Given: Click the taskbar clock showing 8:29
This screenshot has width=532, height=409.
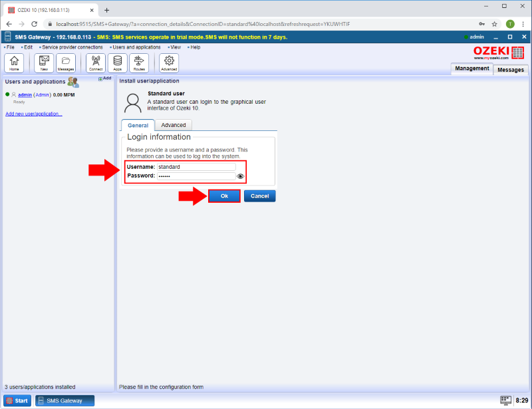Looking at the screenshot, I should [522, 400].
